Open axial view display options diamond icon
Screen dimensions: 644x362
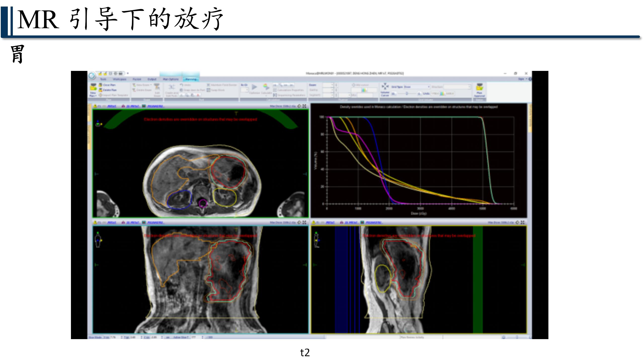click(x=299, y=106)
